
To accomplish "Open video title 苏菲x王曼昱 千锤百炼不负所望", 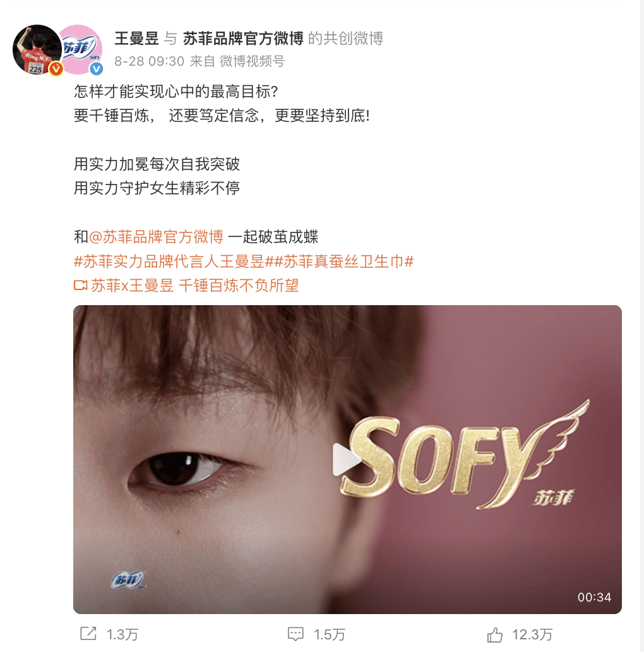I will [x=195, y=286].
